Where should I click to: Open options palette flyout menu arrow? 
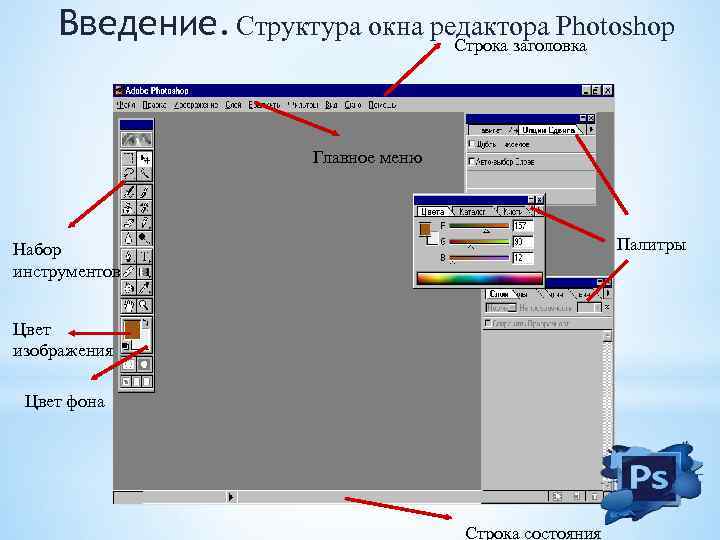(x=591, y=130)
